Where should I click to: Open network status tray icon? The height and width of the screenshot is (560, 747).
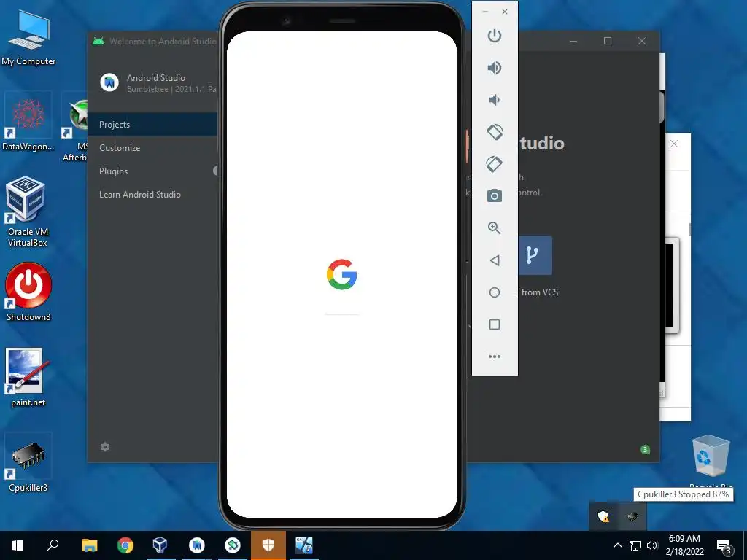coord(635,545)
